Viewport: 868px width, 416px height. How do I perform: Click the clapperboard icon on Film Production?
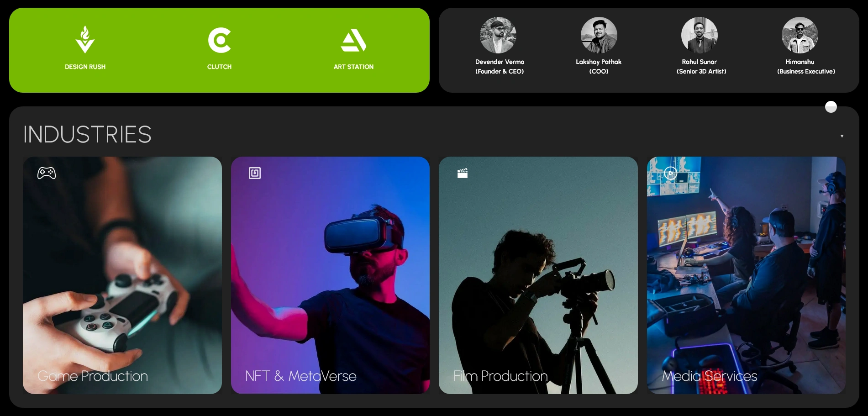[x=463, y=173]
